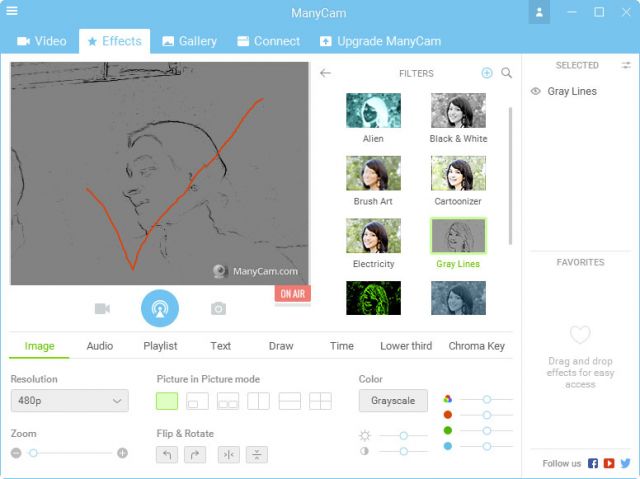Select Gray Lines in Selected list
The width and height of the screenshot is (640, 479).
coord(572,91)
